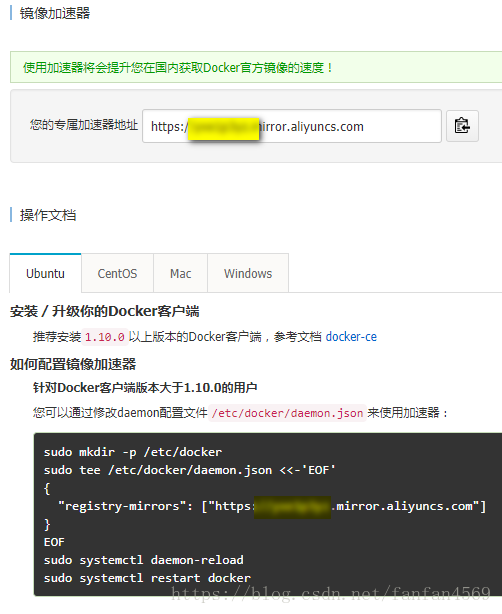
Task: Click the copy accelerator address icon
Action: pyautogui.click(x=462, y=126)
